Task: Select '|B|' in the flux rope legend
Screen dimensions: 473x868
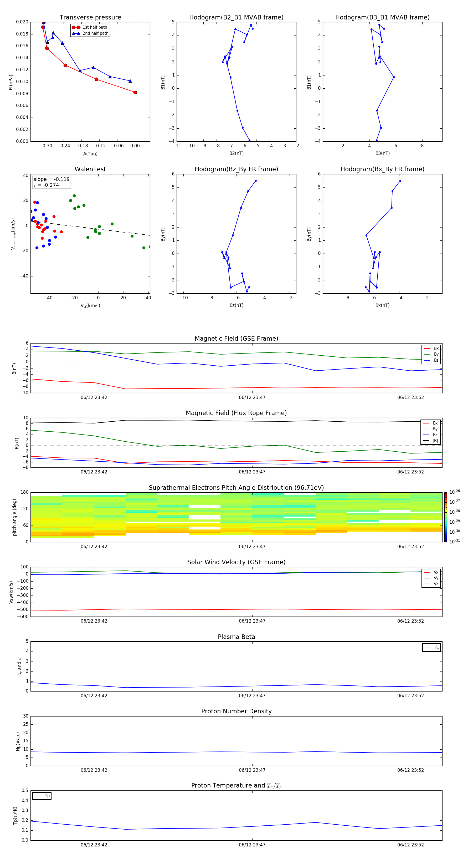Action: click(x=431, y=441)
